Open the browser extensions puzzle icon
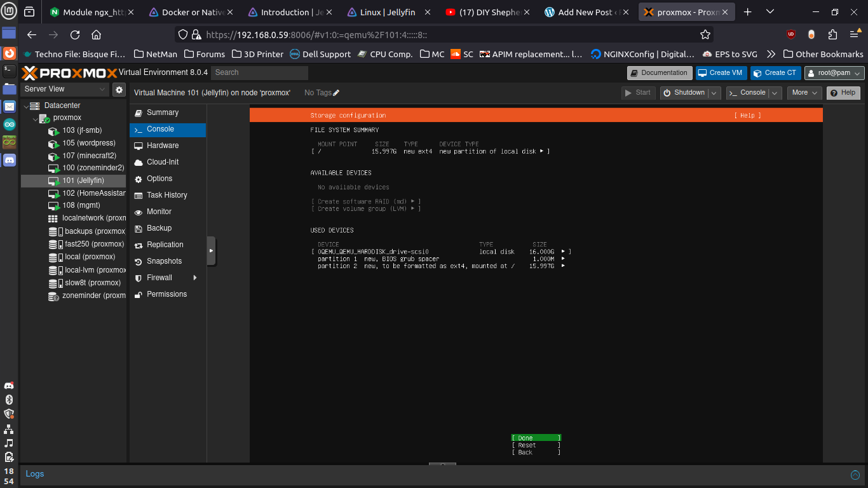This screenshot has width=868, height=488. pyautogui.click(x=832, y=35)
